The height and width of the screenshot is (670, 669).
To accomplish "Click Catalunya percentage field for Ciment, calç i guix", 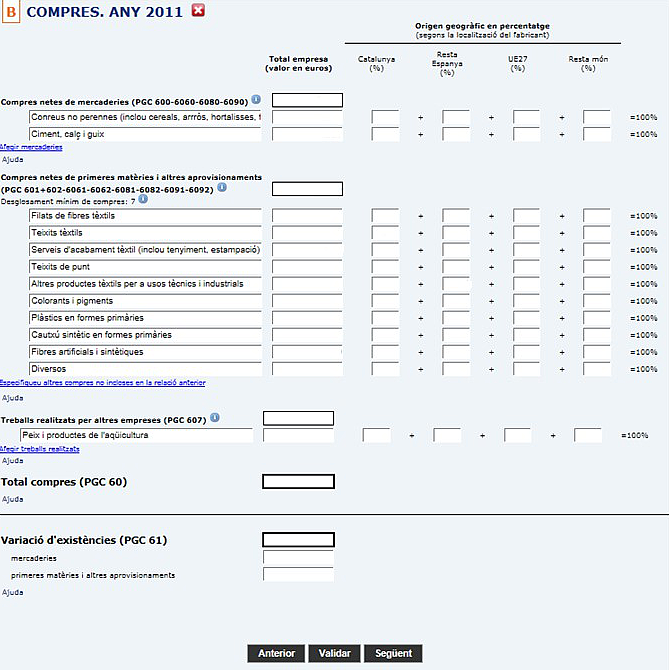I will click(385, 135).
